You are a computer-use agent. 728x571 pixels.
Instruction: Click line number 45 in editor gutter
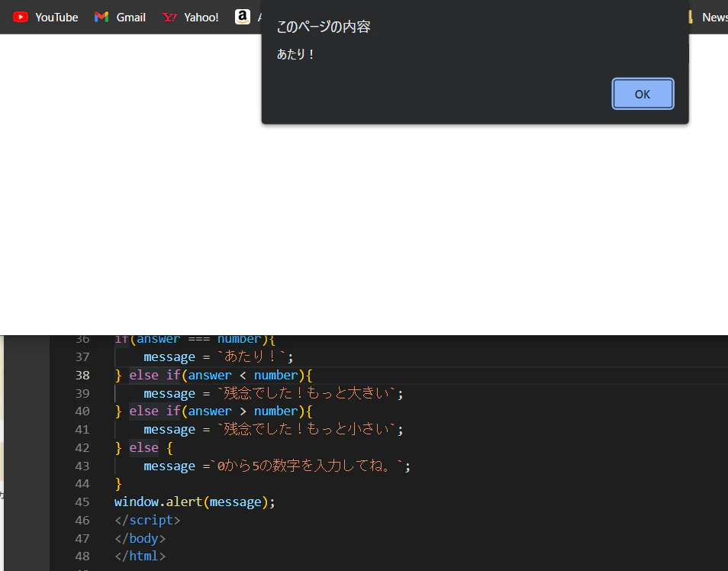click(82, 502)
